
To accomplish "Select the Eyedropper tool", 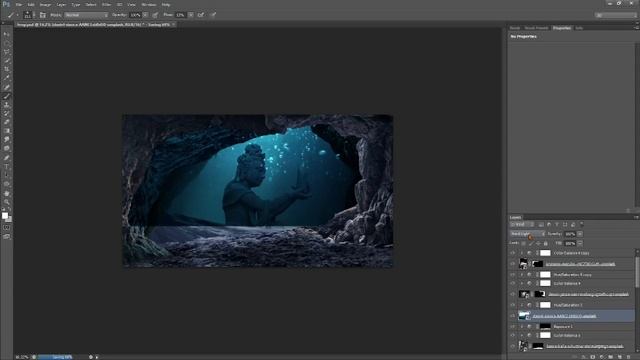I will pyautogui.click(x=7, y=78).
